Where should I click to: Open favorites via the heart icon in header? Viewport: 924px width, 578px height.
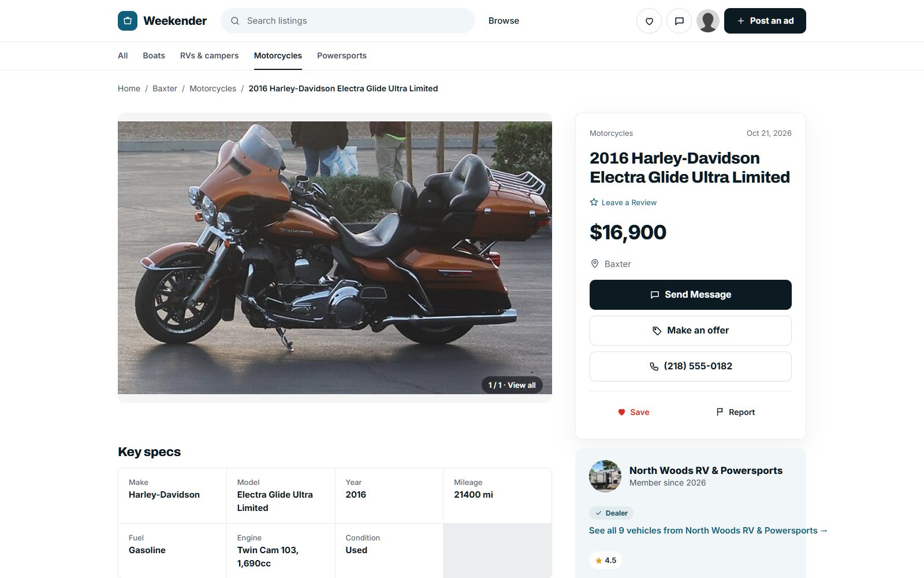pos(649,21)
